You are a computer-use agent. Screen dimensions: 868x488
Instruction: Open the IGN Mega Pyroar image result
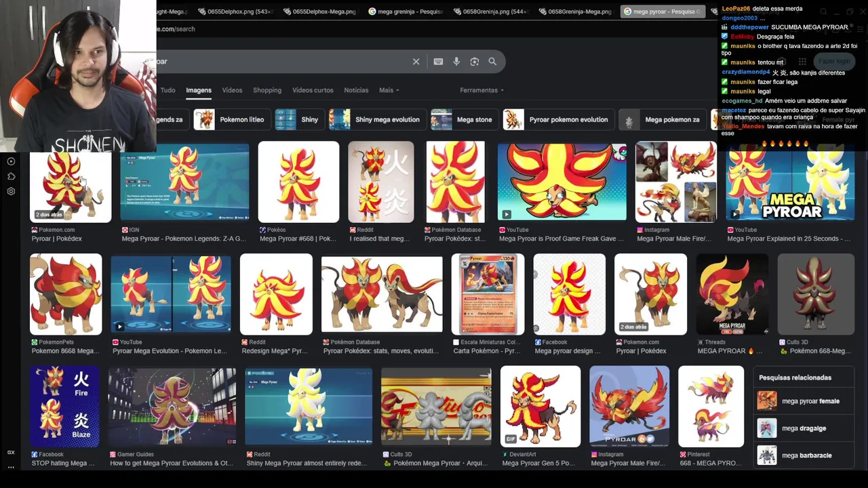coord(184,182)
